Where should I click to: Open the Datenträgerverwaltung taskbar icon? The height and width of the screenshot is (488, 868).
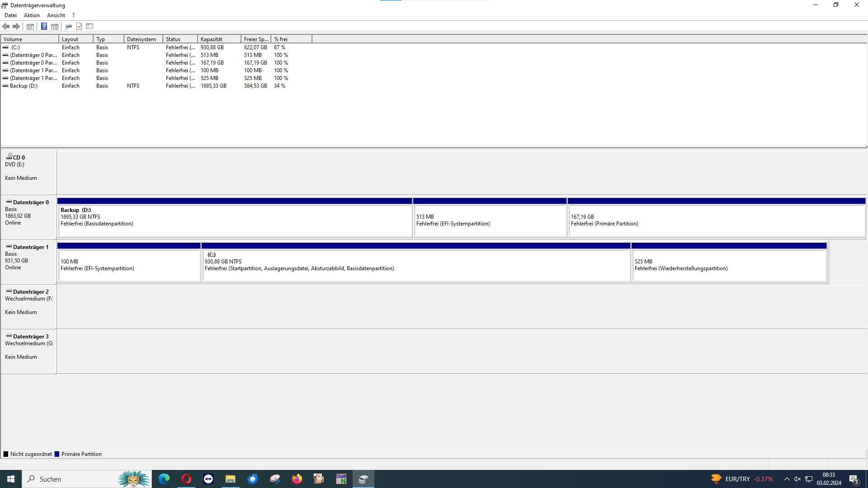click(x=363, y=479)
